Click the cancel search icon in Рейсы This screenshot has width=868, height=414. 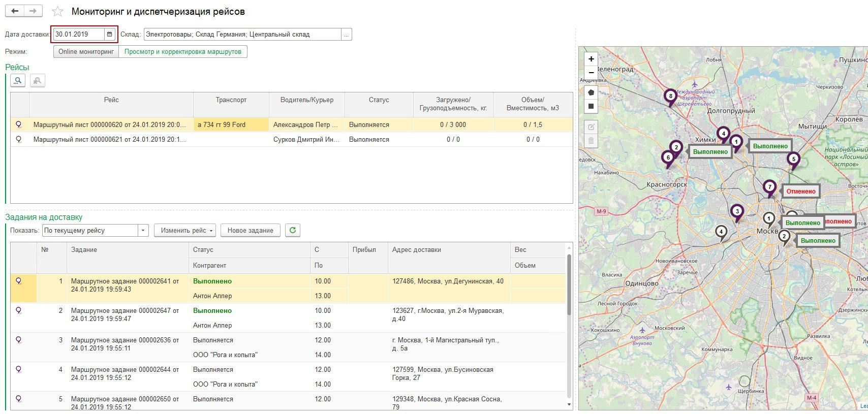pyautogui.click(x=38, y=80)
